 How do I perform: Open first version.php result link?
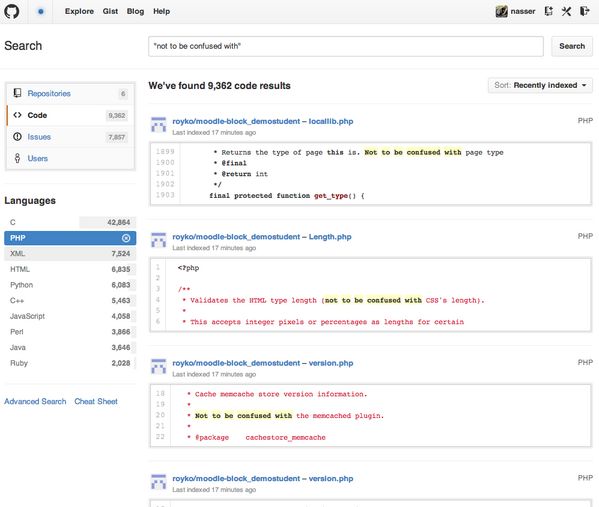tap(262, 363)
